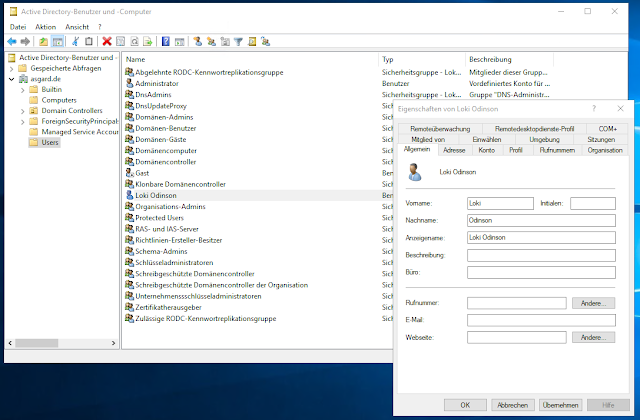640x420 pixels.
Task: Click the red Delete icon in toolbar
Action: [x=106, y=42]
